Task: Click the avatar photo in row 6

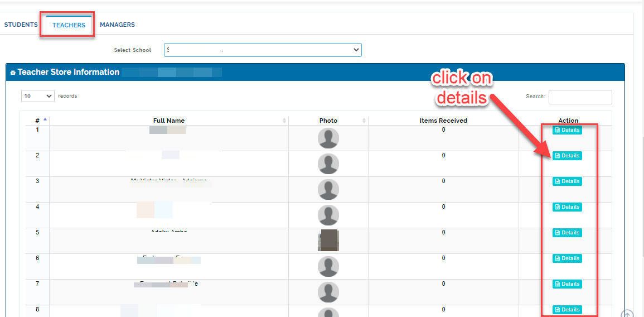Action: 328,266
